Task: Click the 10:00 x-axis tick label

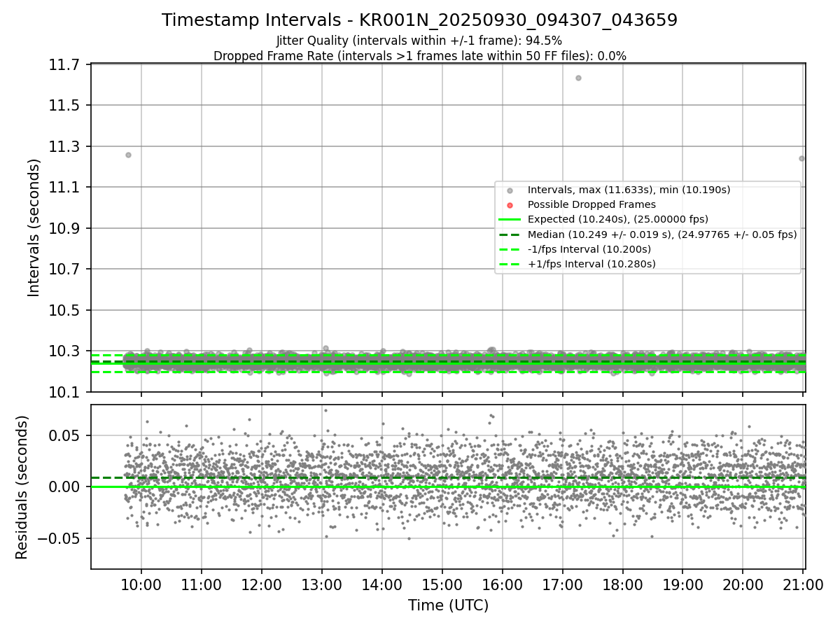Action: click(x=141, y=584)
